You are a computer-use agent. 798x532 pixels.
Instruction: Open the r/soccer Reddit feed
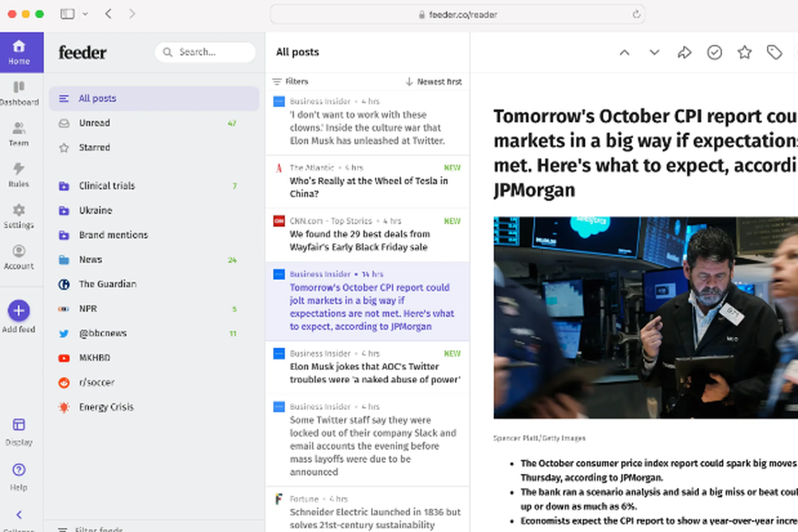pos(154,382)
